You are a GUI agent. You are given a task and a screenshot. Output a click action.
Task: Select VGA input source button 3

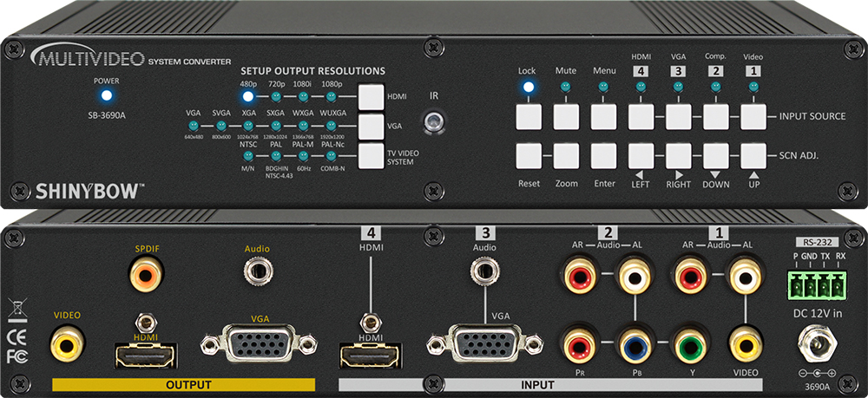pyautogui.click(x=679, y=115)
